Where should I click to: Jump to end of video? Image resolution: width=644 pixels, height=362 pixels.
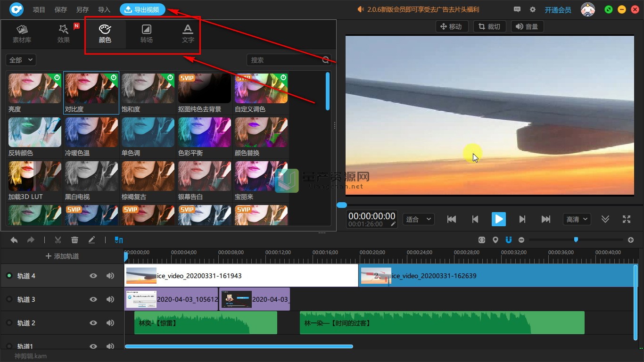pyautogui.click(x=546, y=219)
